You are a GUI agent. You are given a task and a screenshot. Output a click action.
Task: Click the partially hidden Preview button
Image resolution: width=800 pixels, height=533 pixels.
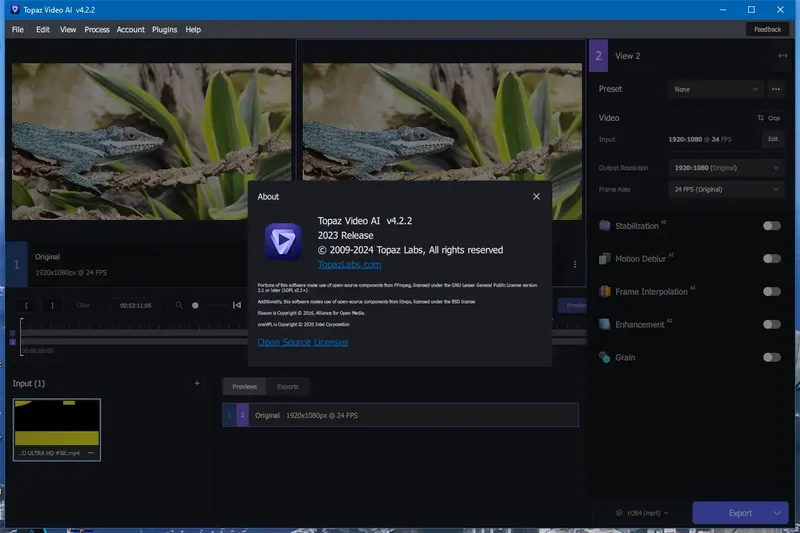pos(572,305)
